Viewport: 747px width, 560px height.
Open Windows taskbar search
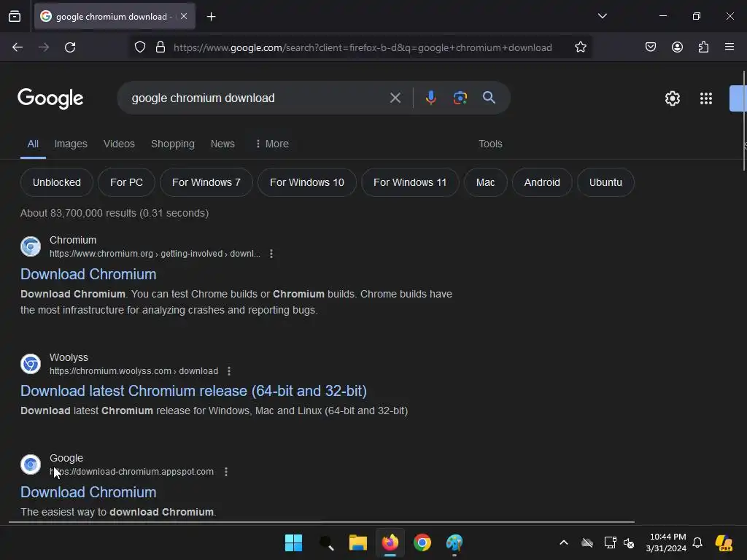tap(326, 542)
